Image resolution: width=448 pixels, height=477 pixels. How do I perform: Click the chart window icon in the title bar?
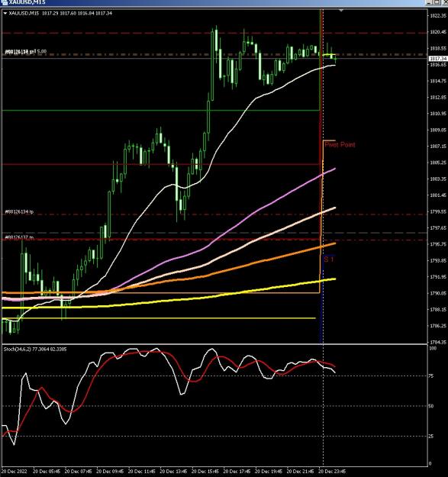pyautogui.click(x=5, y=2)
